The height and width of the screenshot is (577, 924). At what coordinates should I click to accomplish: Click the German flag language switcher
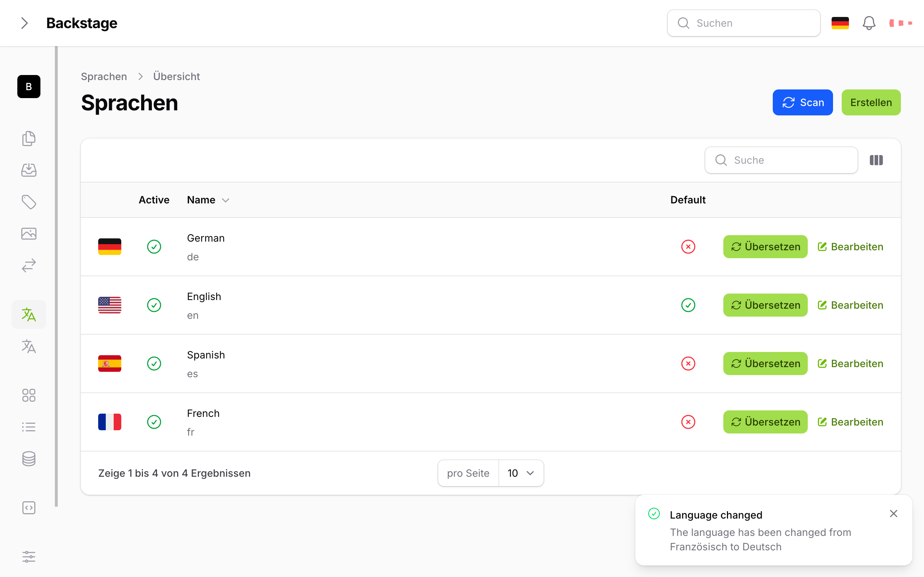pos(840,23)
